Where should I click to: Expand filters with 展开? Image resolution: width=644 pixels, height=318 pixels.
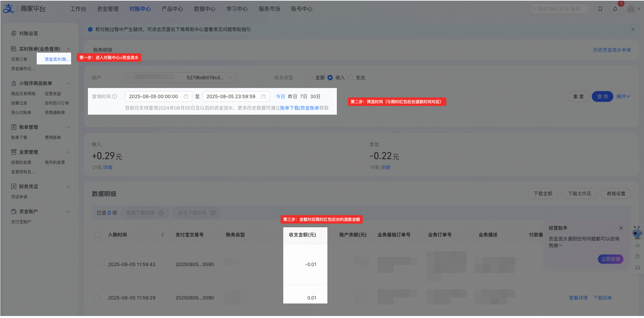(623, 96)
